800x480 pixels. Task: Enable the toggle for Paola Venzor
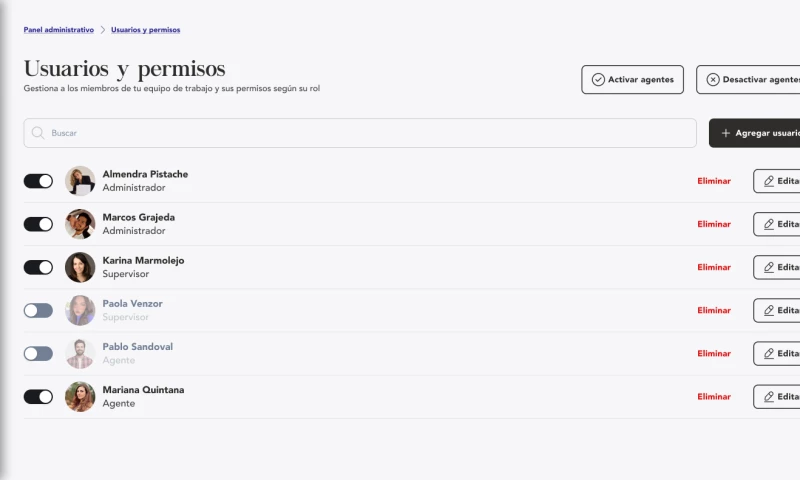(38, 310)
